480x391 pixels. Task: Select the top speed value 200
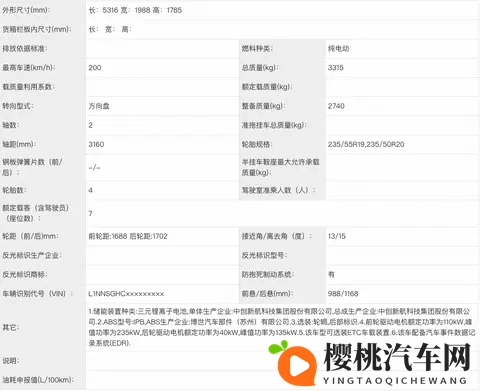(x=95, y=68)
